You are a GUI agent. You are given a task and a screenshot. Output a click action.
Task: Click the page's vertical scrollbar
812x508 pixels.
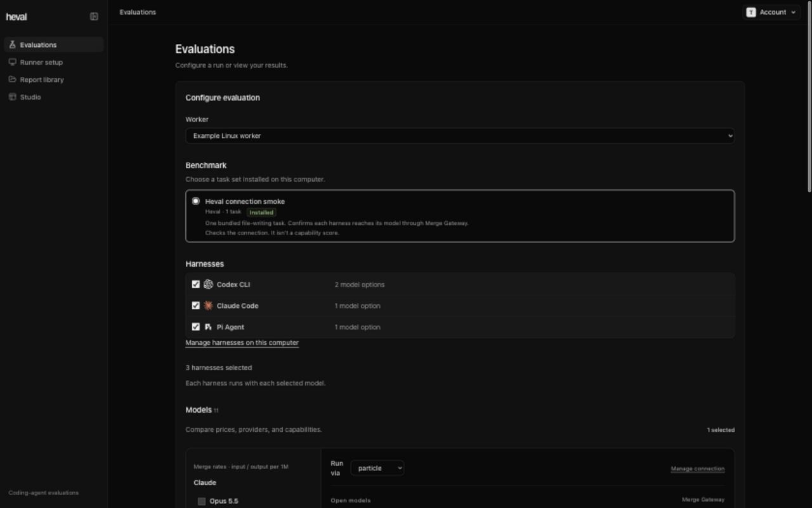[809, 95]
